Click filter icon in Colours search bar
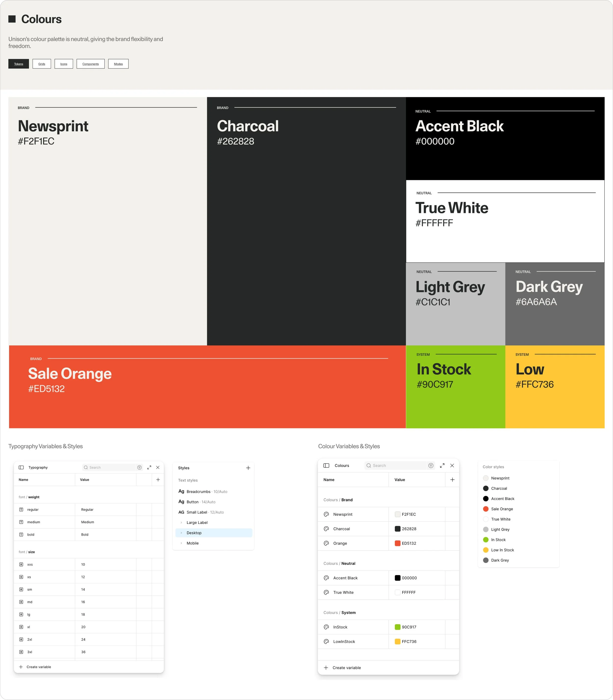 click(x=431, y=466)
